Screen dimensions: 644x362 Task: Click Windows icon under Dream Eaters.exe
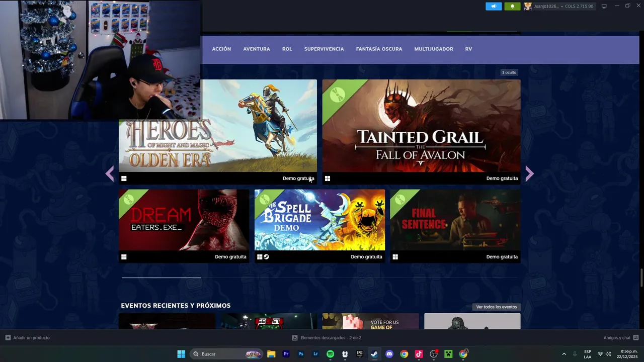124,257
